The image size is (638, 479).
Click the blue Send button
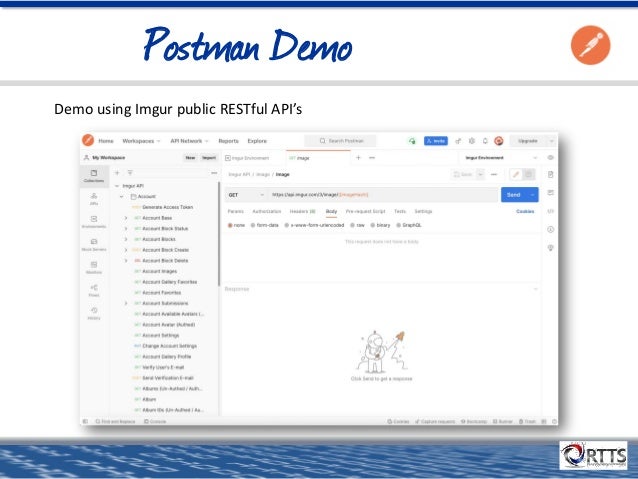point(514,195)
